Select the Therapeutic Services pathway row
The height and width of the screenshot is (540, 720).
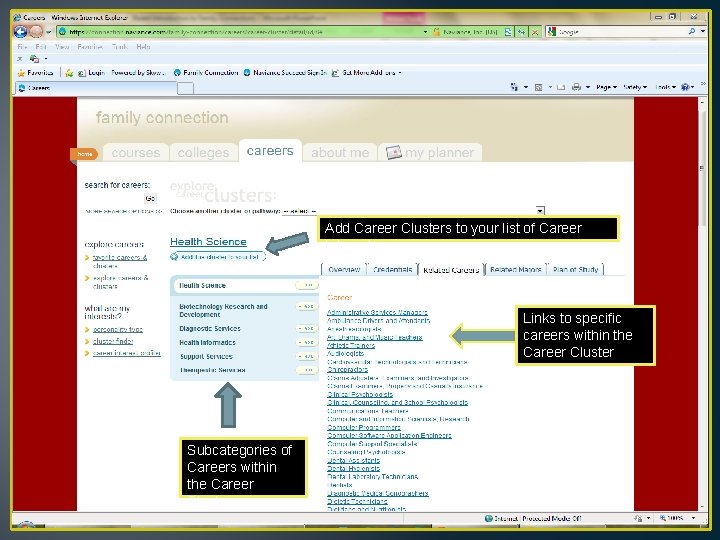(246, 370)
